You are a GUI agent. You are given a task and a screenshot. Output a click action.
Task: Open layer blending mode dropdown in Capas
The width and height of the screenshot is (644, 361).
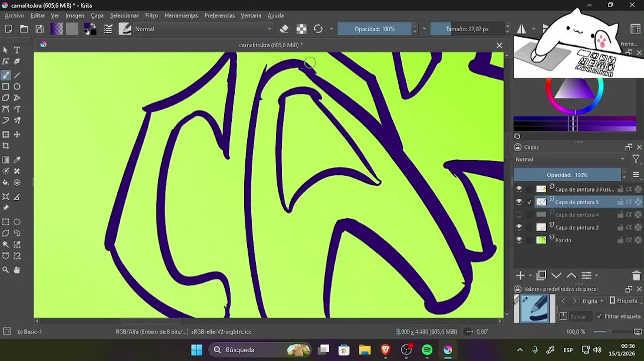click(571, 159)
